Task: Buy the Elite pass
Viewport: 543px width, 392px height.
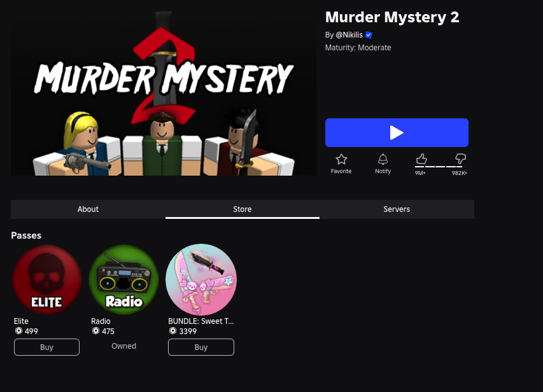Action: click(x=46, y=347)
